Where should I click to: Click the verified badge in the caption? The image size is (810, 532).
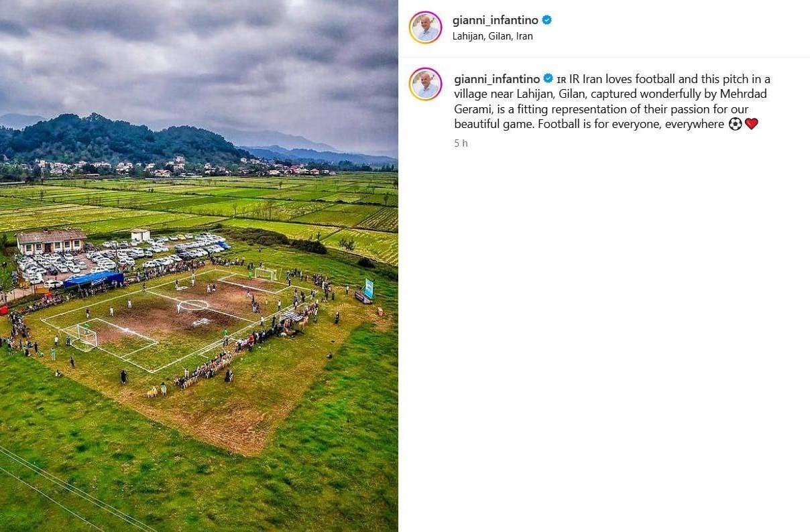pos(548,78)
